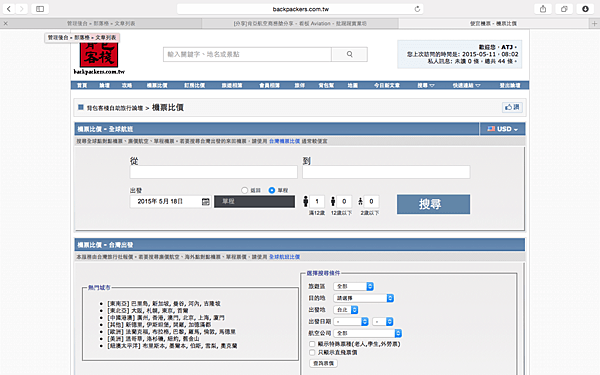The width and height of the screenshot is (600, 375).
Task: Click the red 背包客棧 site logo
Action: point(99,55)
